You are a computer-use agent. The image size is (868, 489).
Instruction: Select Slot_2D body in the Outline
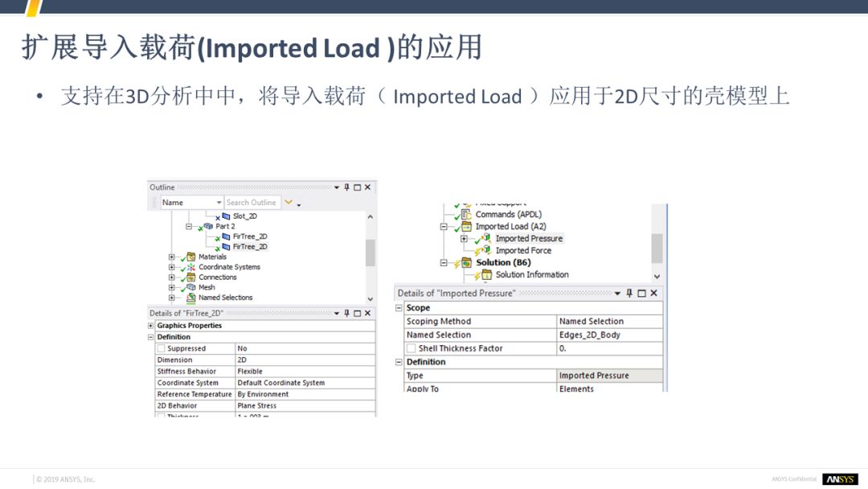pos(244,216)
